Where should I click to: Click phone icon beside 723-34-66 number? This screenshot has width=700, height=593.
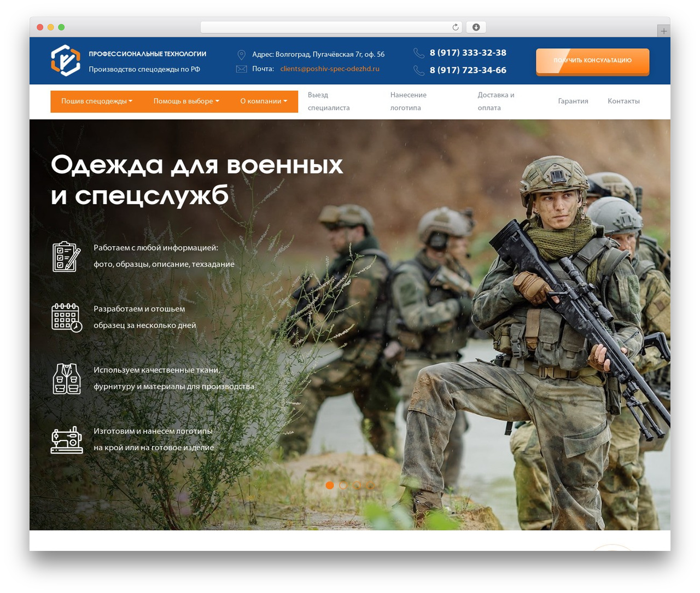(419, 71)
